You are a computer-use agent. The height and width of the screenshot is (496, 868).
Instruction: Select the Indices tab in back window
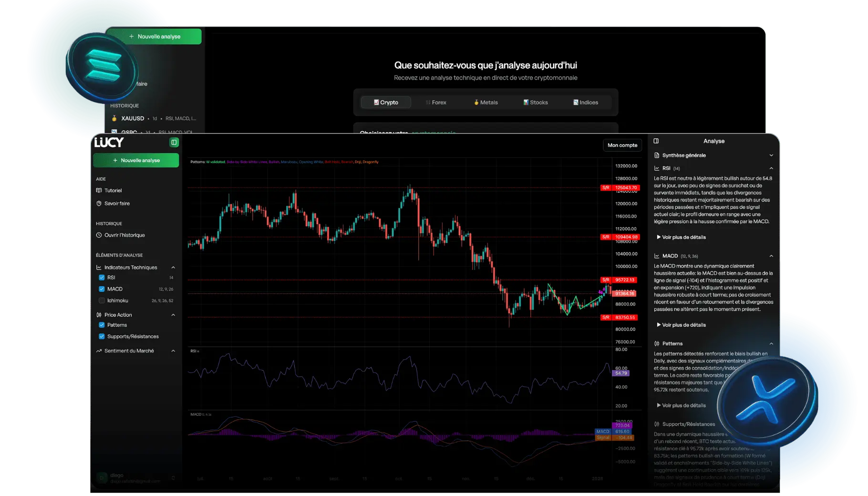click(x=586, y=103)
